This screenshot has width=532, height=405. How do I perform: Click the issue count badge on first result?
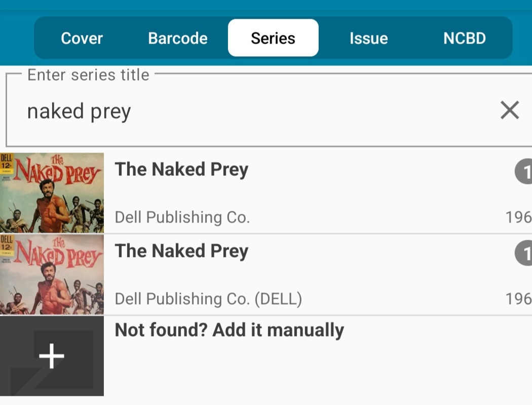[x=523, y=171]
